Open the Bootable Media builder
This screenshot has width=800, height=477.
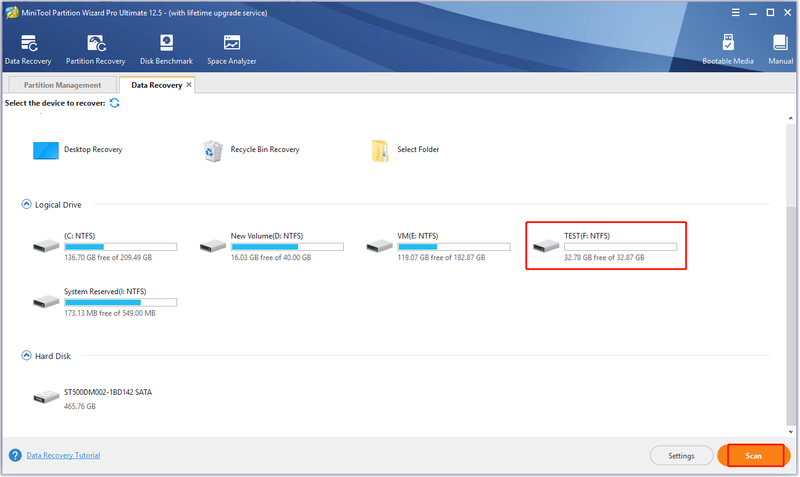(x=728, y=49)
